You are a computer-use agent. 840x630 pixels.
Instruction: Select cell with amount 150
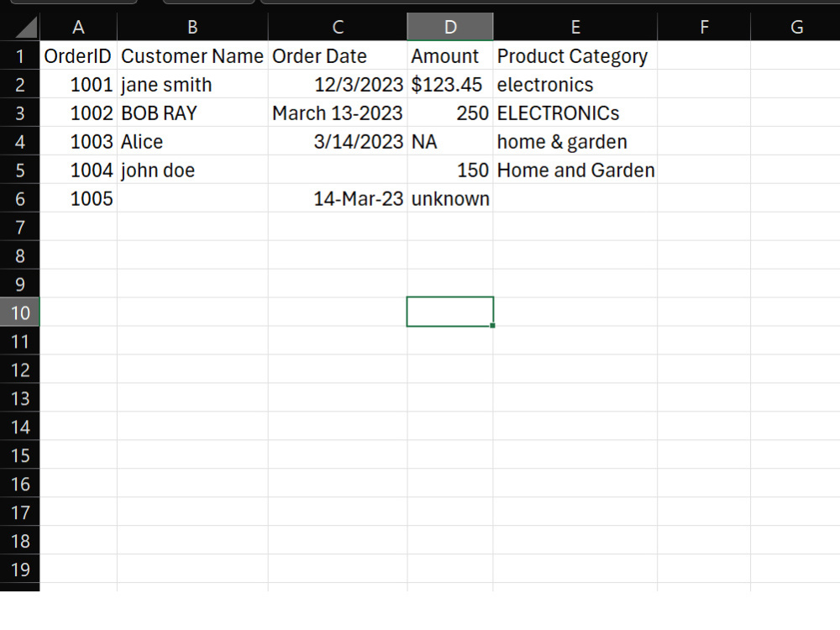pos(450,170)
